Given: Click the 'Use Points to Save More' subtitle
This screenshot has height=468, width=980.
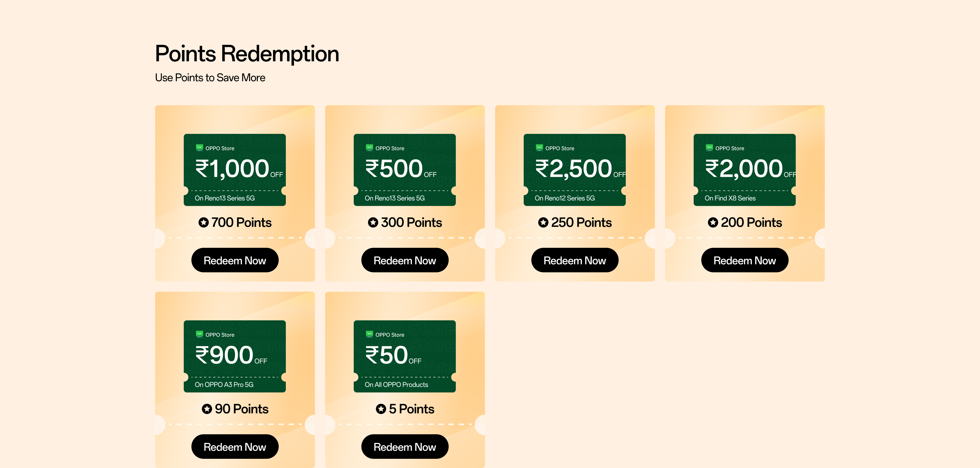Looking at the screenshot, I should point(210,78).
